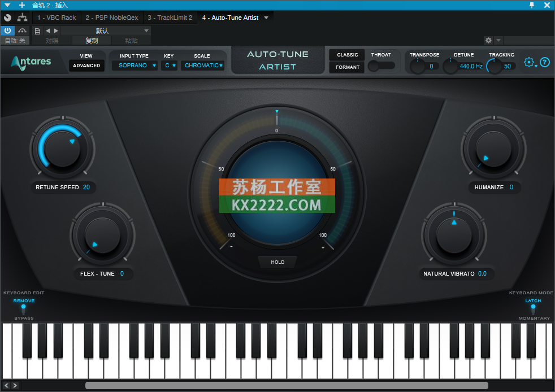Viewport: 555px width, 392px height.
Task: Click the Antares logo
Action: click(x=31, y=62)
